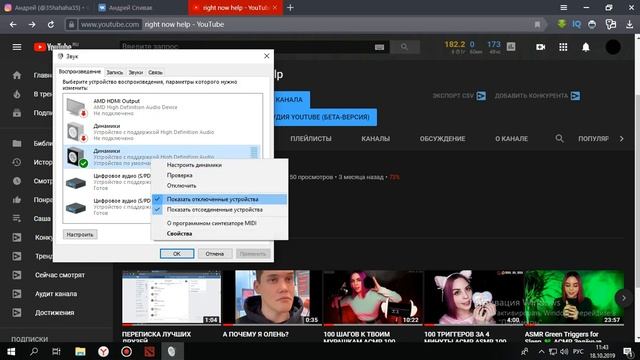This screenshot has height=360, width=640.
Task: Open new browser tab with plus button
Action: coord(290,7)
